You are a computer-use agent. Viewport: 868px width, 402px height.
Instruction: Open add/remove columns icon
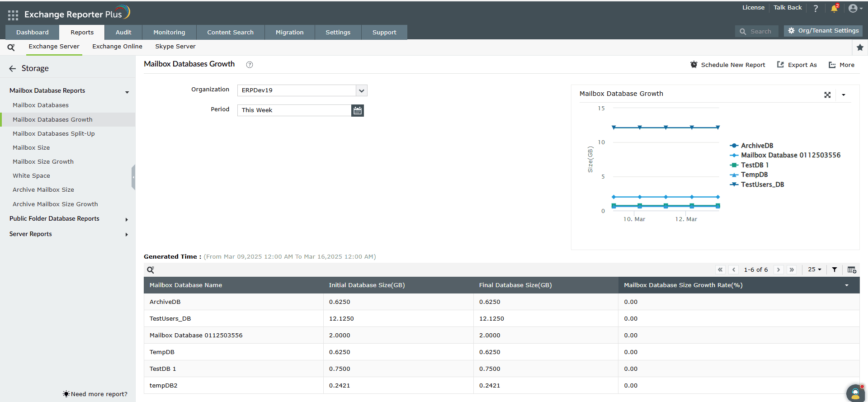[x=852, y=270]
